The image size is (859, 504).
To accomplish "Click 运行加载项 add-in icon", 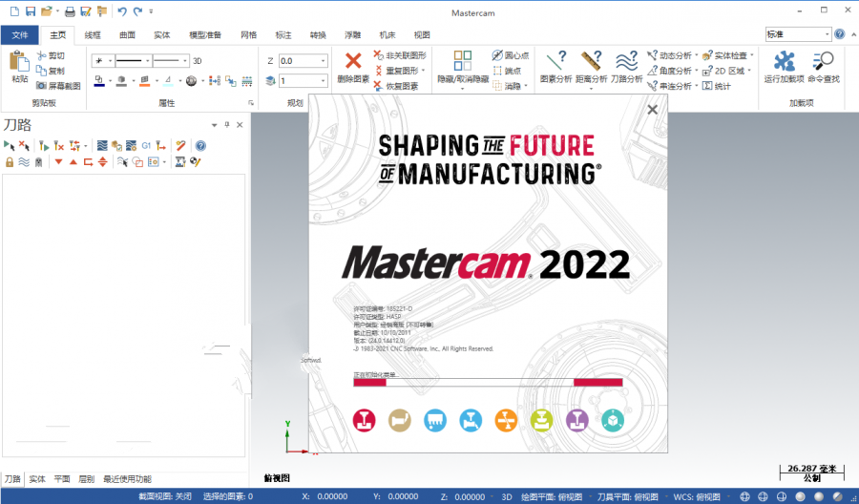I will [x=784, y=61].
